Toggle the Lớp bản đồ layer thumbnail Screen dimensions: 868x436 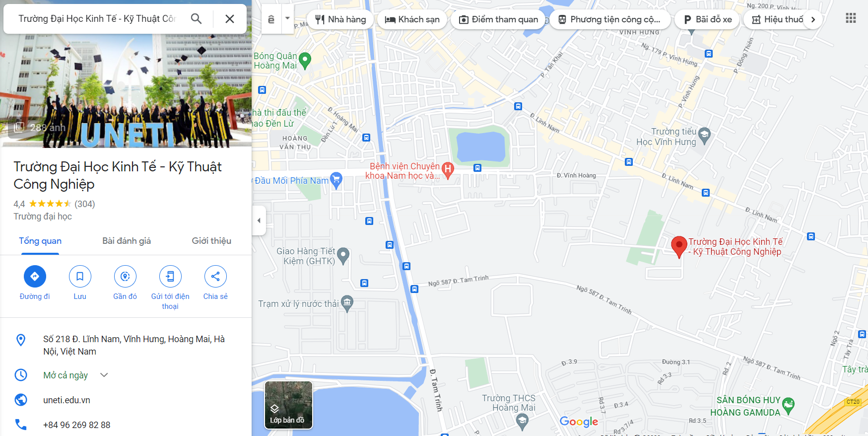click(x=289, y=405)
